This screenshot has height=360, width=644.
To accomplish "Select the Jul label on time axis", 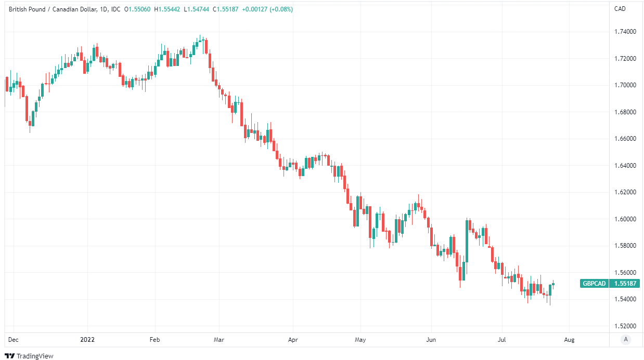I will (501, 340).
